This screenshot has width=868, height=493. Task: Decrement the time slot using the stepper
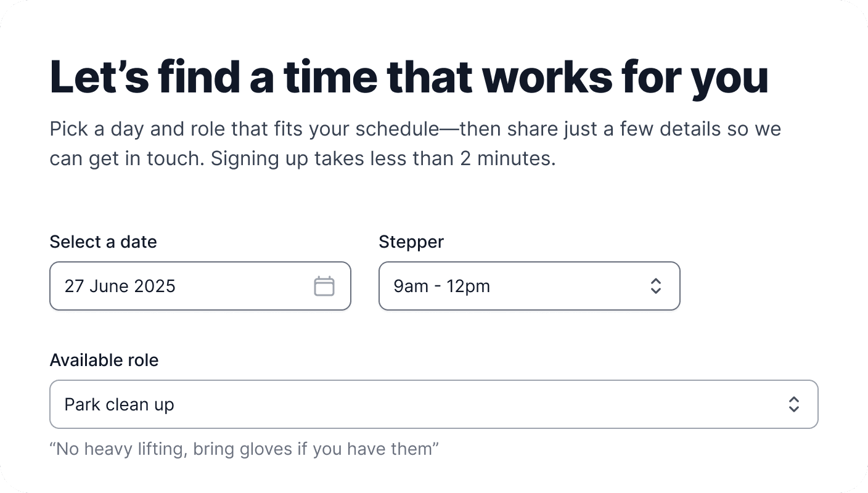coord(656,291)
